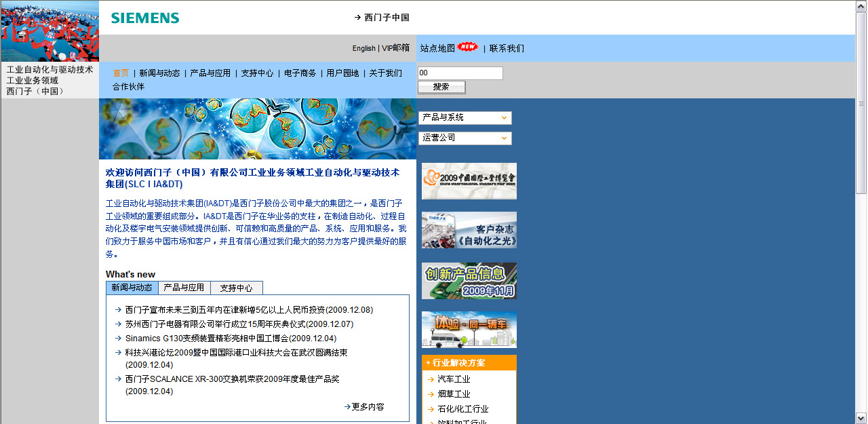
Task: Click 更多内容 for more news
Action: pyautogui.click(x=364, y=407)
